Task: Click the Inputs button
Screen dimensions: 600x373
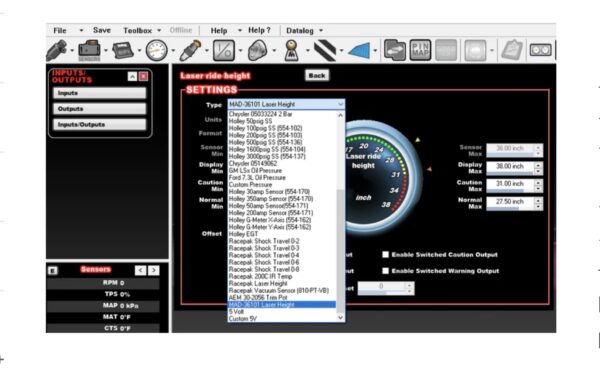Action: click(x=99, y=93)
